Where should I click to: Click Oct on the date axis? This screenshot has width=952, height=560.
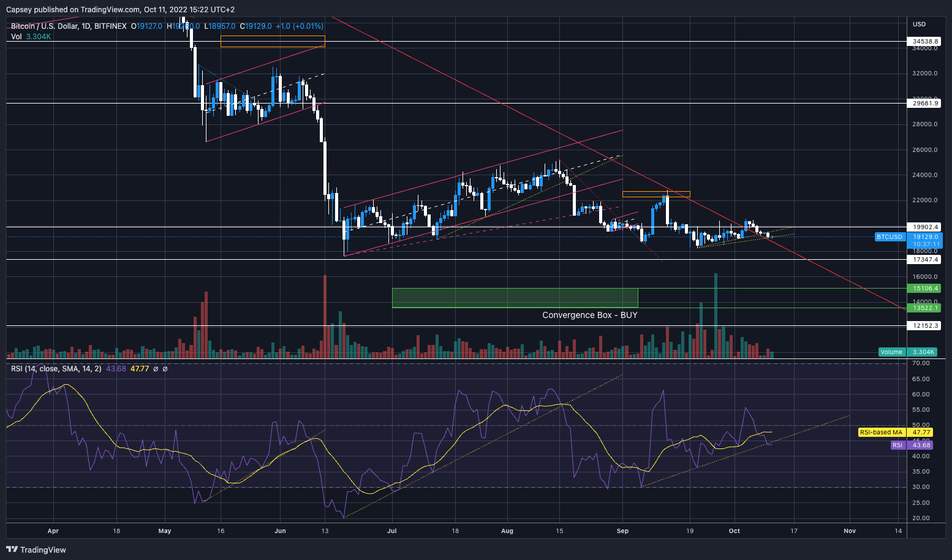point(734,531)
